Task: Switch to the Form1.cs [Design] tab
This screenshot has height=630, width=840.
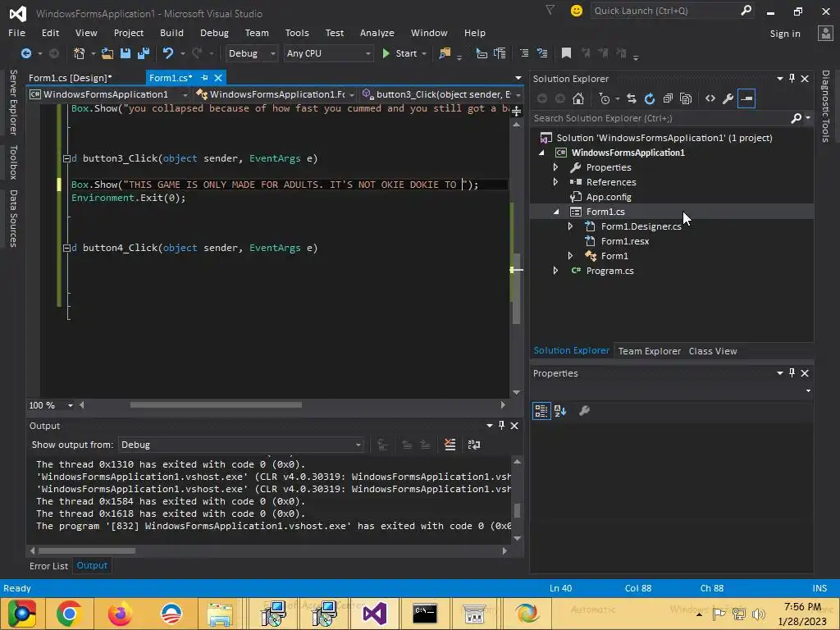Action: tap(71, 78)
